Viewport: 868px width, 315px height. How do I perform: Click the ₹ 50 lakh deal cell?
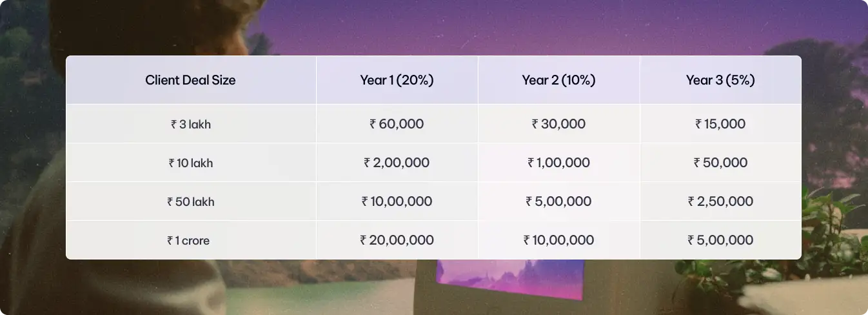190,201
